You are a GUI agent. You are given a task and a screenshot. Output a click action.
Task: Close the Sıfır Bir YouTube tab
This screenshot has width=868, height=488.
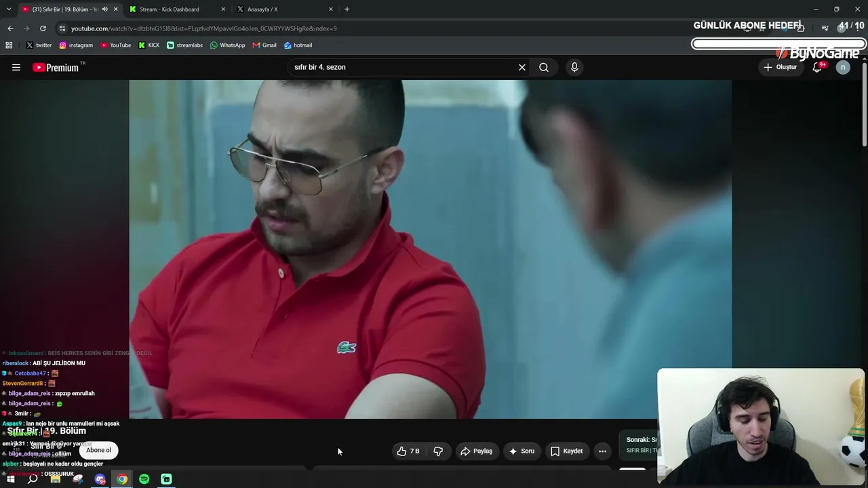[116, 9]
